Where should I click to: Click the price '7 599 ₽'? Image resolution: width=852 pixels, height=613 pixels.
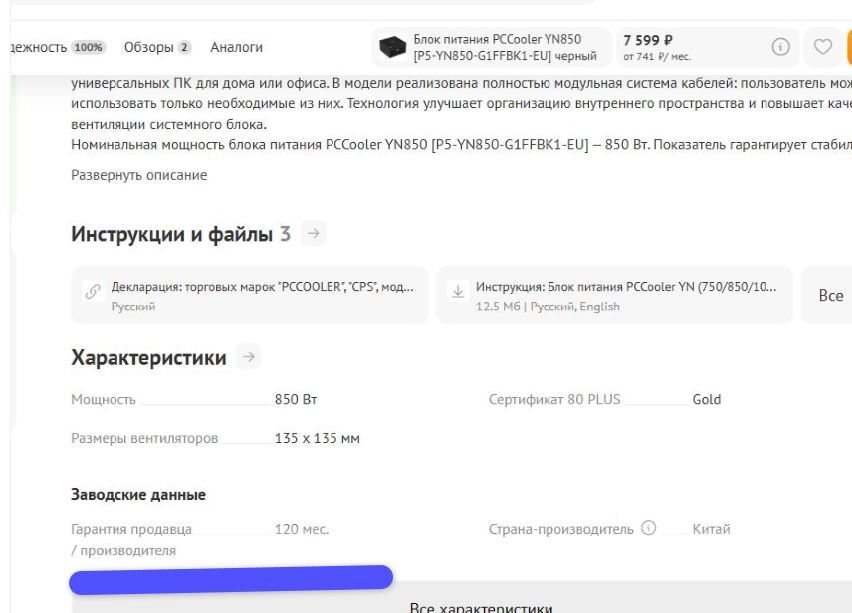[x=648, y=40]
